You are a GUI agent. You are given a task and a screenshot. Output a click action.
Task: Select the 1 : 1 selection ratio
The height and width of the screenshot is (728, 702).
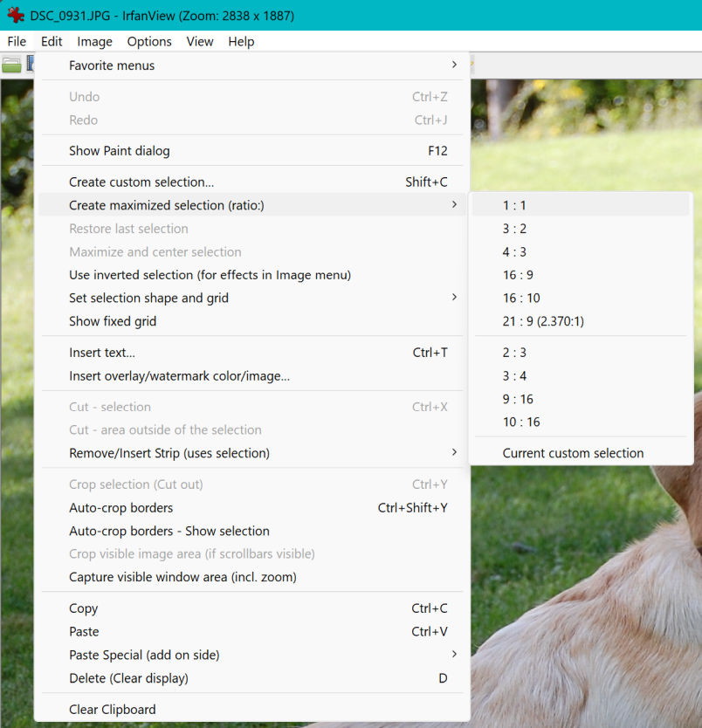coord(514,205)
